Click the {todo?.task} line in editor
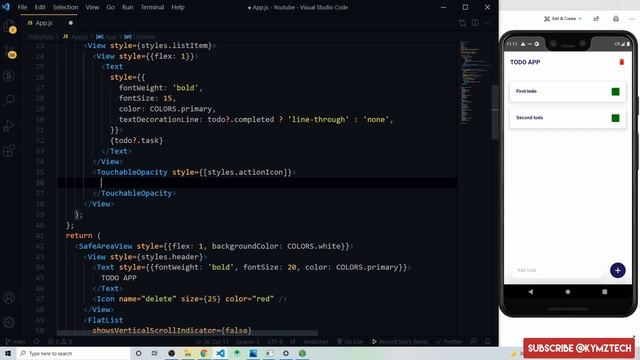Screen dimensions: 640x360 tap(137, 140)
